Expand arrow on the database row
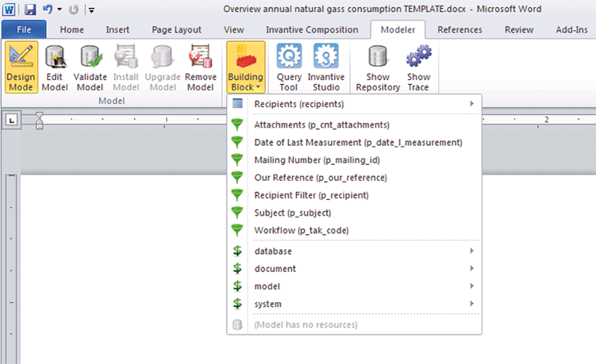596x364 pixels. [471, 251]
